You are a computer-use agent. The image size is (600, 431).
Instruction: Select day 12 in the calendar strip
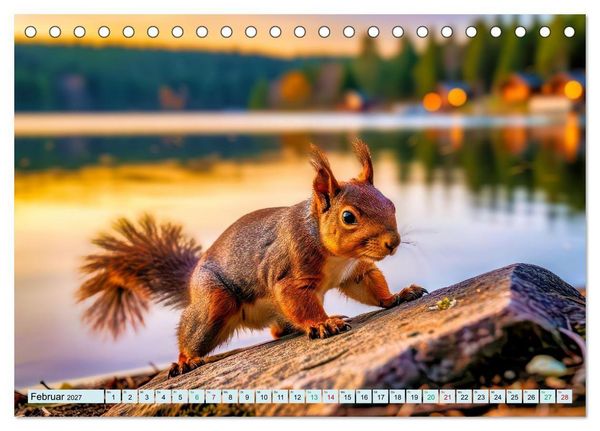pos(297,397)
